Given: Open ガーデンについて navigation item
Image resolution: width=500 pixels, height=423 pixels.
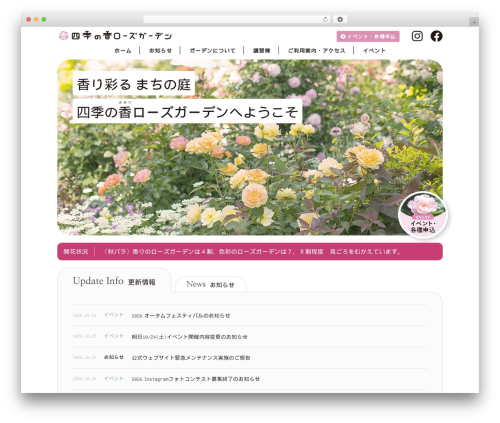Looking at the screenshot, I should click(212, 51).
